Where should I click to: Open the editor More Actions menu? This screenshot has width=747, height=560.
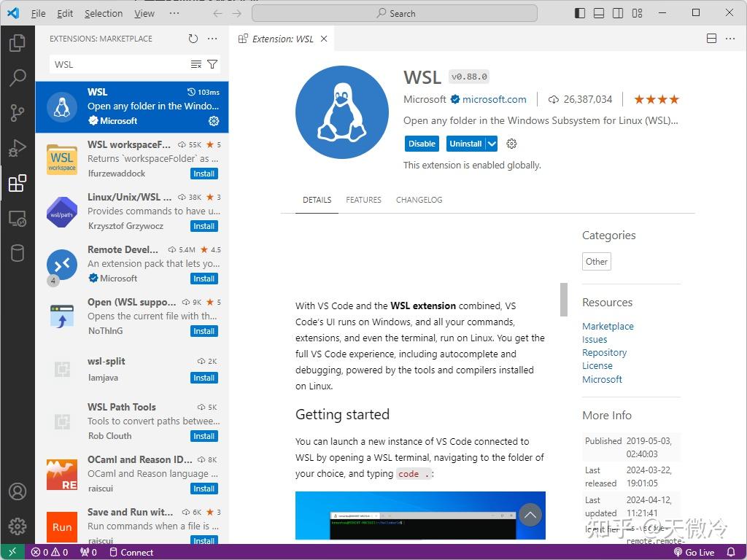coord(730,39)
